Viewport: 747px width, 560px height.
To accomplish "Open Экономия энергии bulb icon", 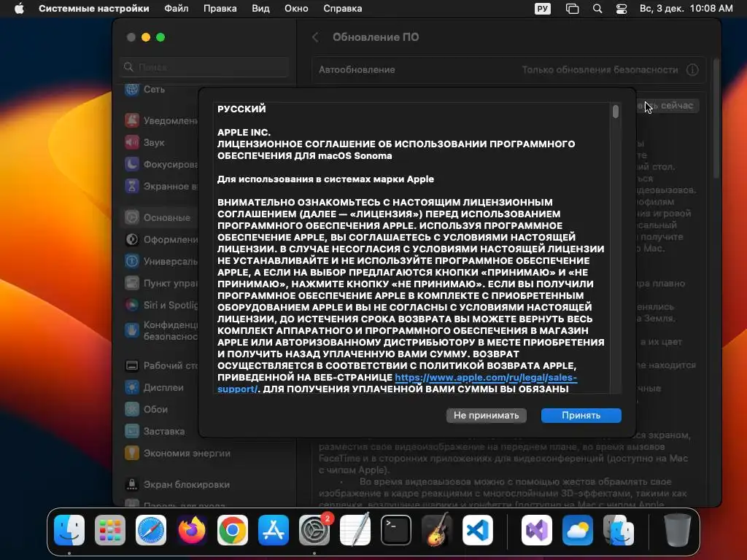I will point(132,453).
